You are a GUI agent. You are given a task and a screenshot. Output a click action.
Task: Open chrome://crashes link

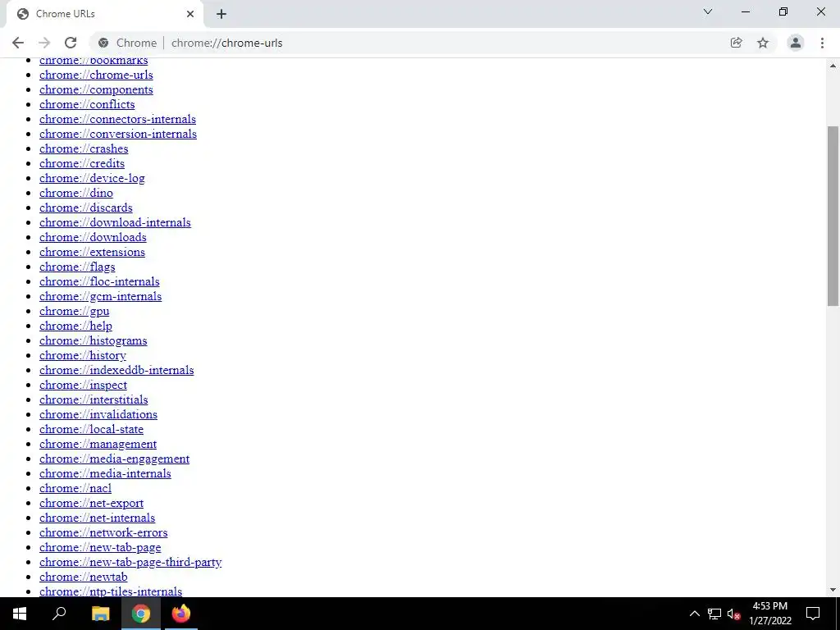click(84, 148)
